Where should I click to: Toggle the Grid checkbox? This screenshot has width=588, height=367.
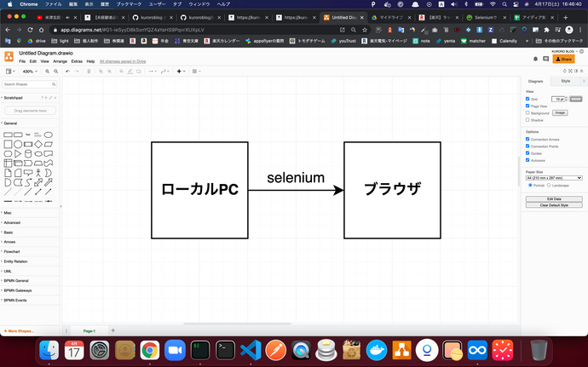pyautogui.click(x=527, y=99)
